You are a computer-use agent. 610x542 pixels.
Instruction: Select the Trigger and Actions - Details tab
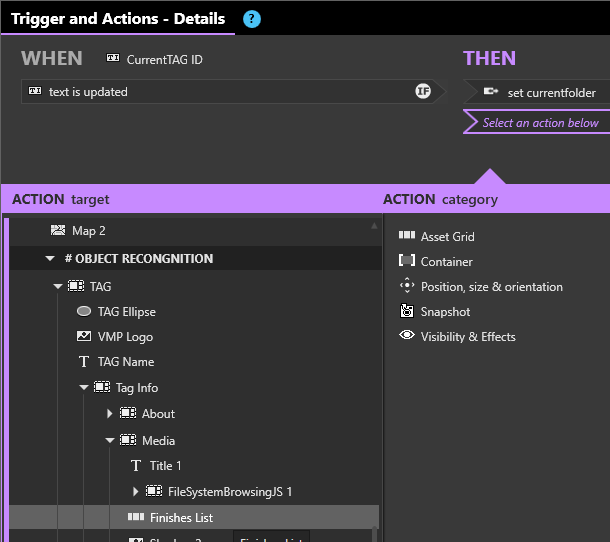point(118,19)
